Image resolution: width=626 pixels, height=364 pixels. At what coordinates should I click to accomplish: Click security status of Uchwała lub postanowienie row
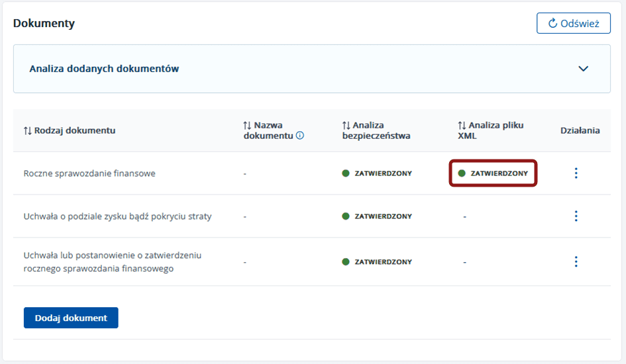(377, 261)
